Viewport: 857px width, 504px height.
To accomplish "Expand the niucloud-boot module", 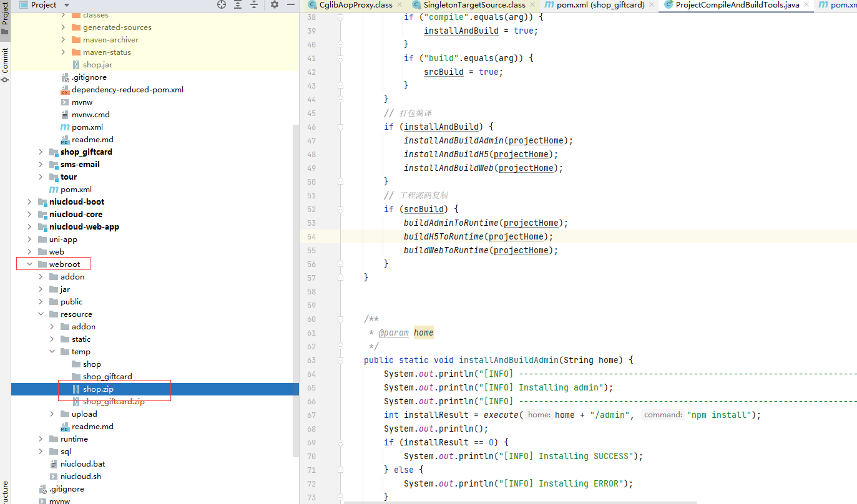I will (30, 202).
